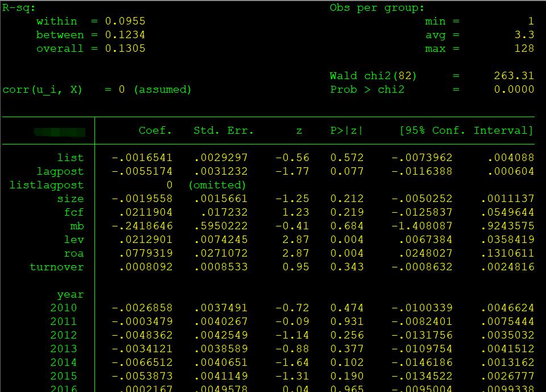Select fcf coefficient .0211904
The image size is (546, 392).
pos(146,212)
